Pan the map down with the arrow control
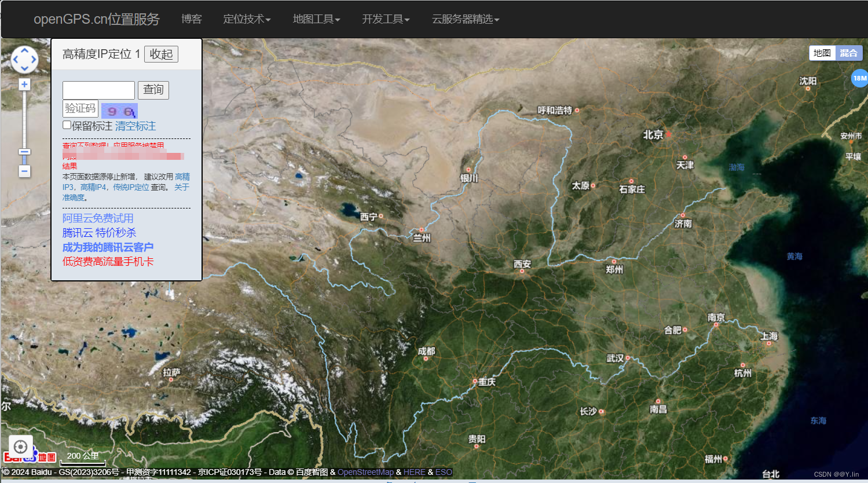This screenshot has height=483, width=868. coord(24,68)
